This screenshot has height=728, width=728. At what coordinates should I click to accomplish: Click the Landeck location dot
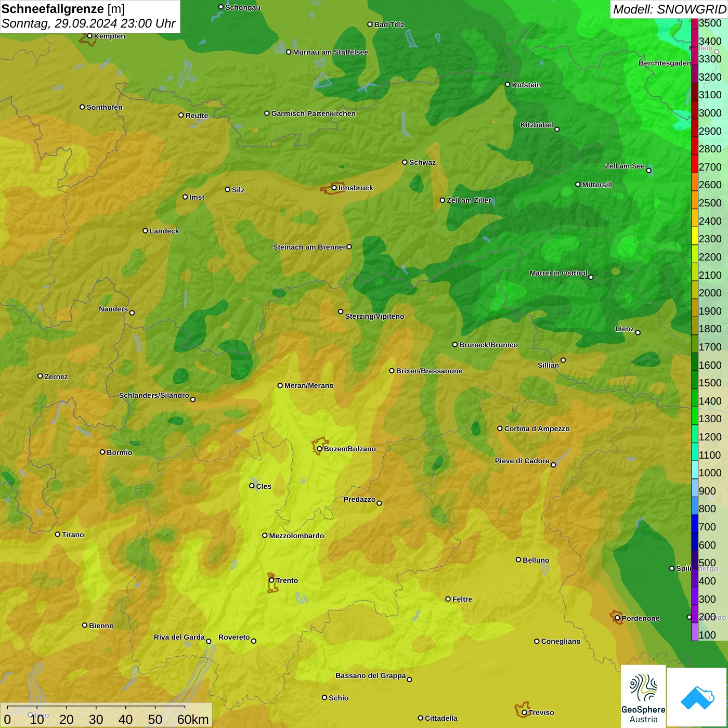coord(146,231)
